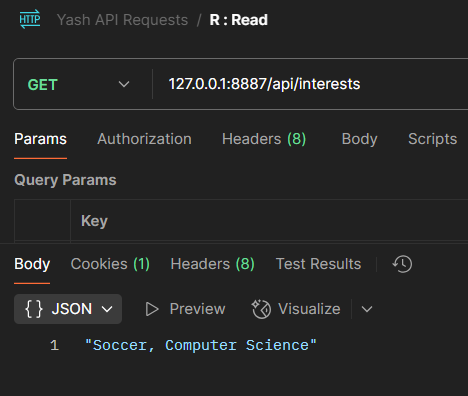
Task: Click the Query Params heading
Action: pyautogui.click(x=65, y=180)
